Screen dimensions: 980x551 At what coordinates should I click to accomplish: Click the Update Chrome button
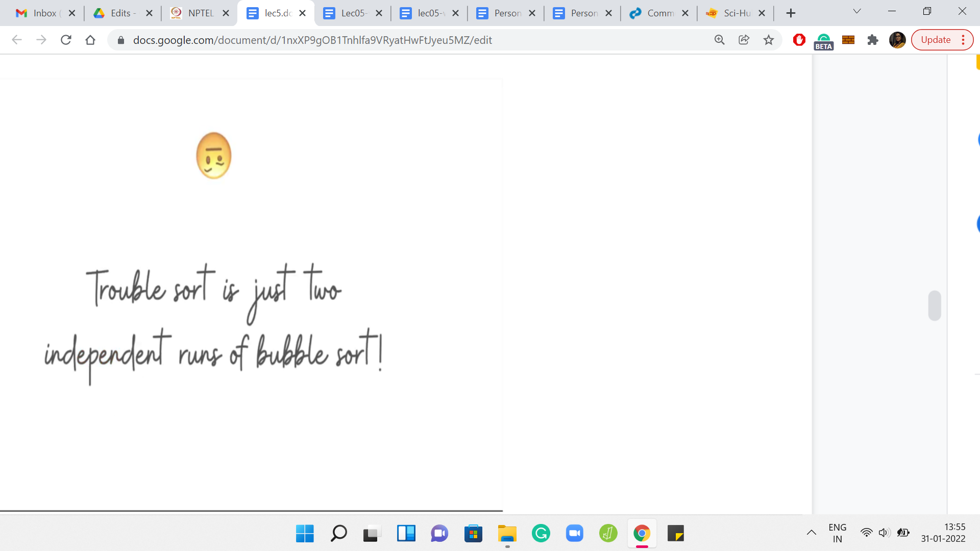coord(936,40)
